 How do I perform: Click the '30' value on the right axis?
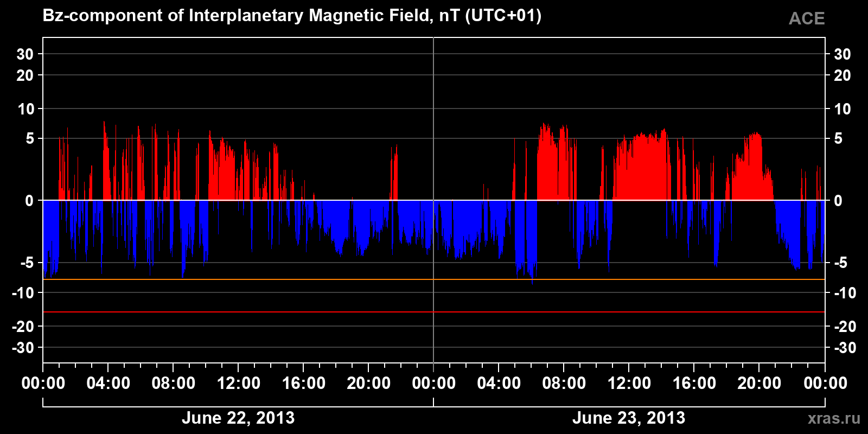843,54
